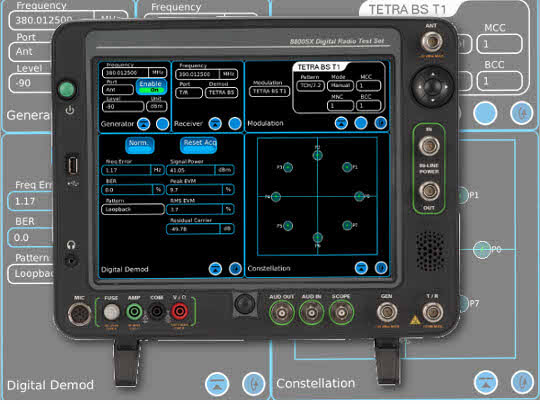
Task: Collapse the Digital Demod panel on device screen
Action: click(216, 269)
